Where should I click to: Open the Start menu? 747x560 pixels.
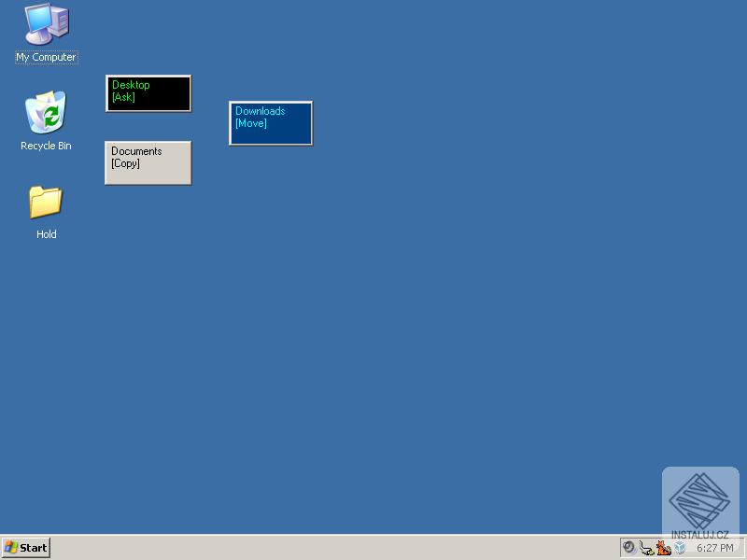[26, 548]
